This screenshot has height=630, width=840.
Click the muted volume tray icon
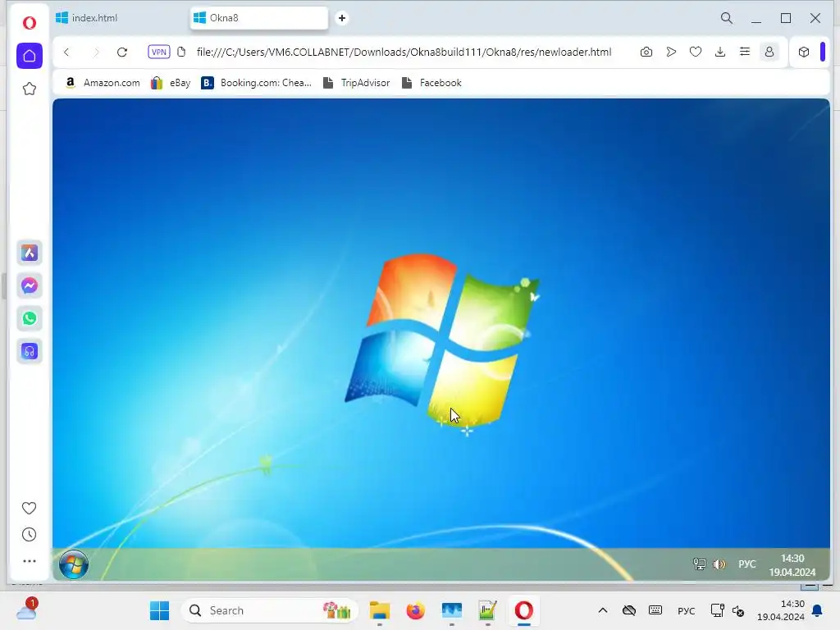coord(738,611)
